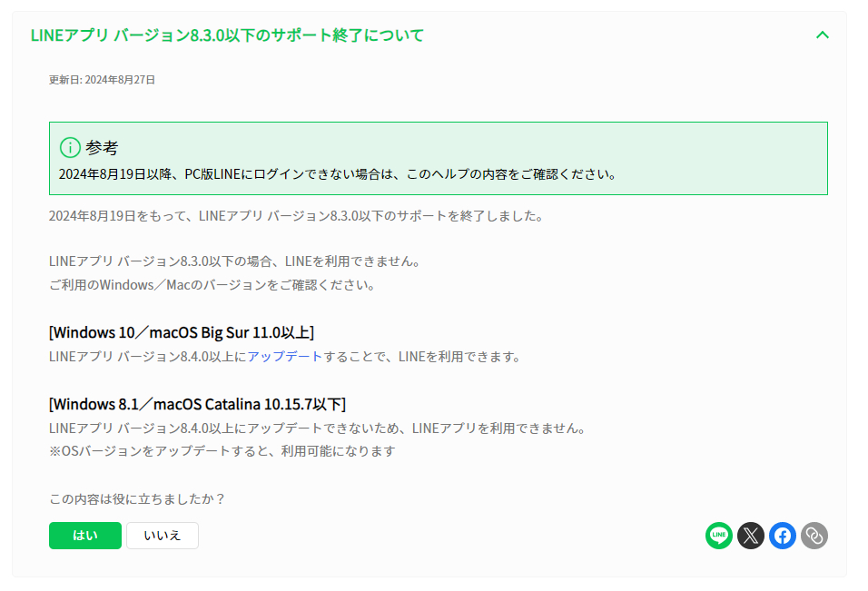Share this article via LINE icon
868x591 pixels.
[718, 536]
